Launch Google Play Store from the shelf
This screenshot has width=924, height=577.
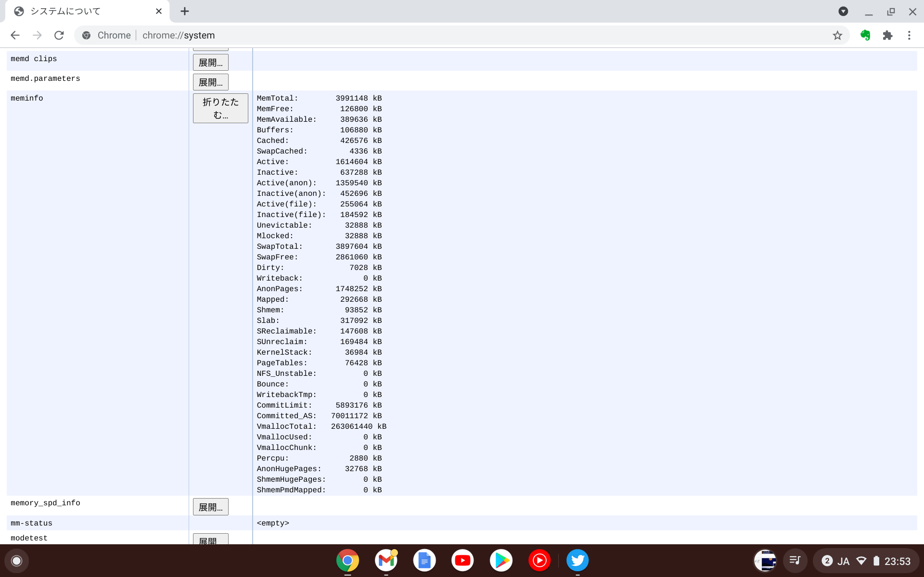(501, 560)
